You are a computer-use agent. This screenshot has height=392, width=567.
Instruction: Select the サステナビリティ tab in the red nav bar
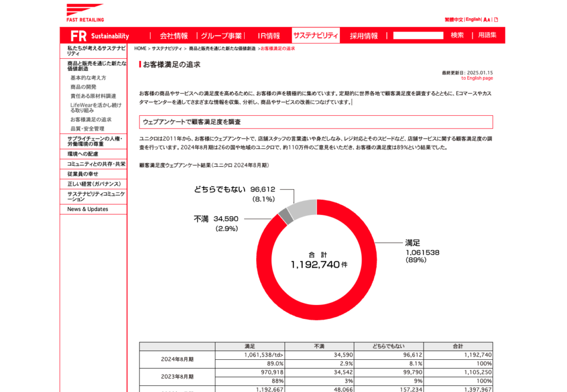click(316, 35)
